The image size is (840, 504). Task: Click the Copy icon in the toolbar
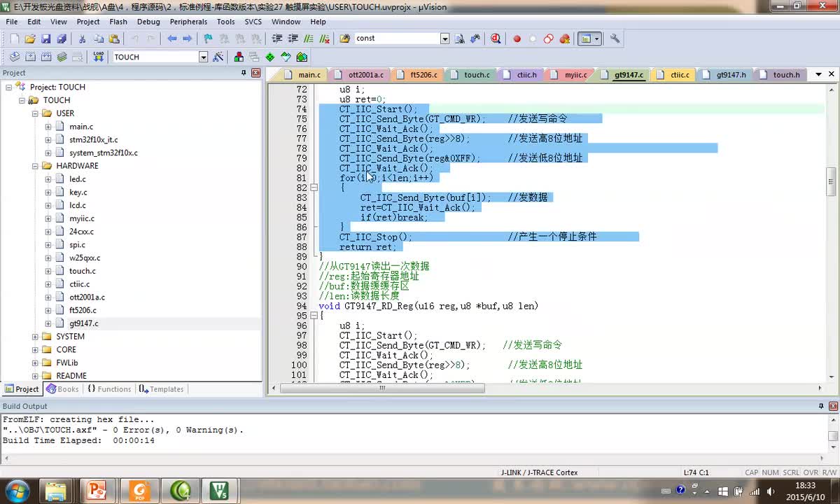[99, 38]
